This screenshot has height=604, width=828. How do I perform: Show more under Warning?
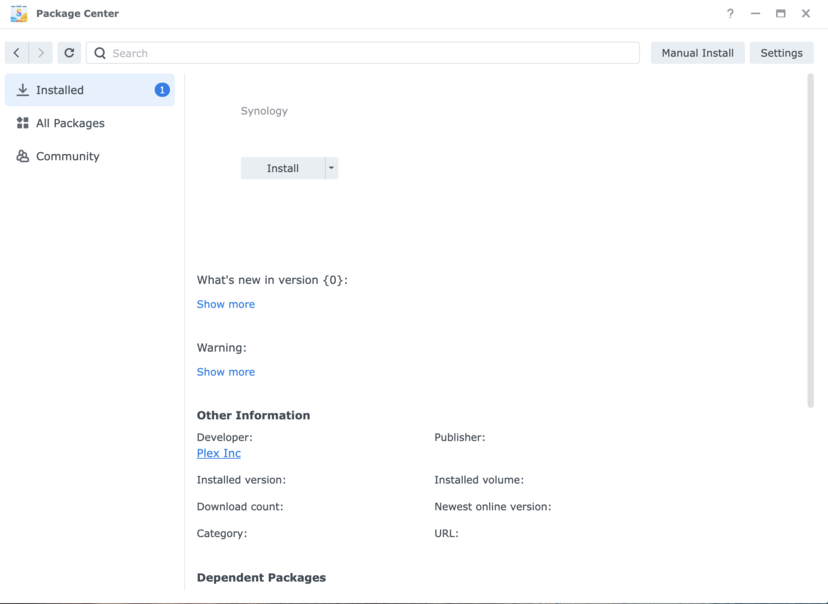click(226, 372)
